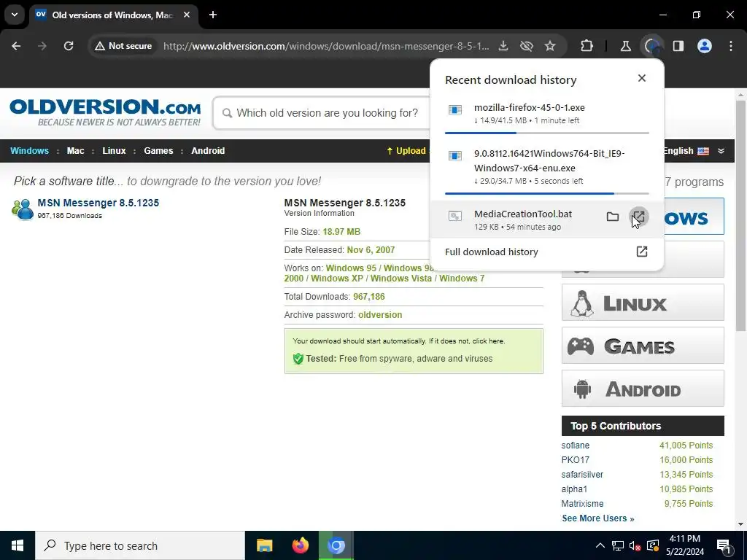Image resolution: width=747 pixels, height=560 pixels.
Task: Open the Android category banner
Action: pos(643,388)
